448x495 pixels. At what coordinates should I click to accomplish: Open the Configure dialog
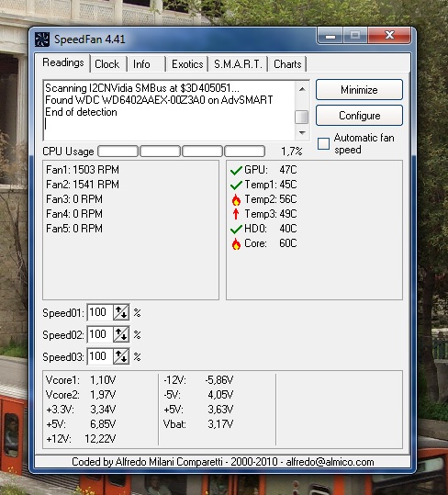[359, 116]
